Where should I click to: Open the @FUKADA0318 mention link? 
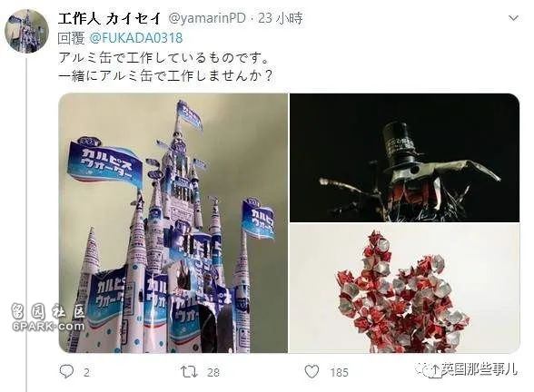tap(136, 38)
